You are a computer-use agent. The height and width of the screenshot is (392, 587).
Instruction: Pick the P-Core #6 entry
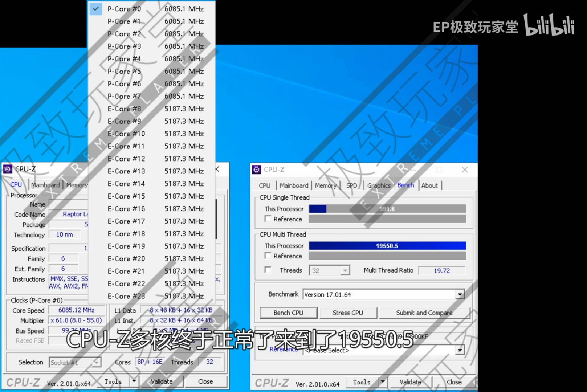pos(152,84)
